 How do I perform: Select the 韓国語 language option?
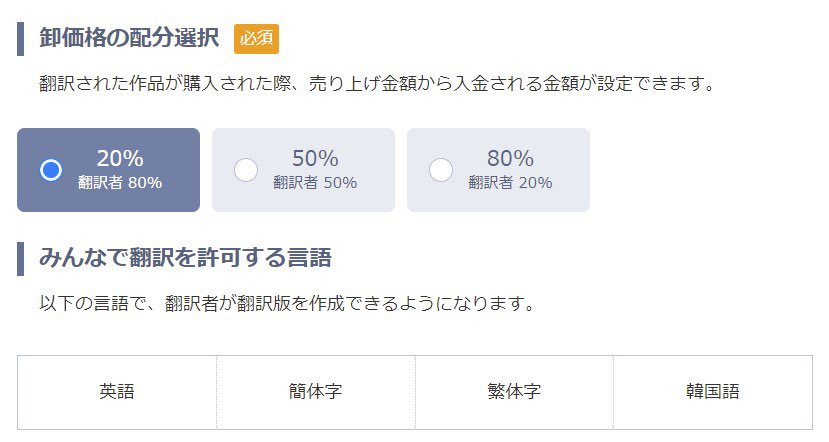point(713,392)
